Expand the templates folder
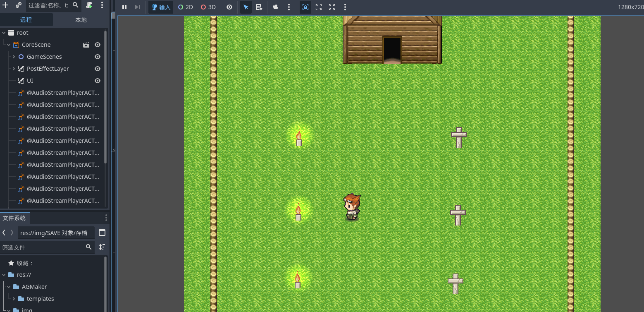Image resolution: width=644 pixels, height=312 pixels. [14, 299]
